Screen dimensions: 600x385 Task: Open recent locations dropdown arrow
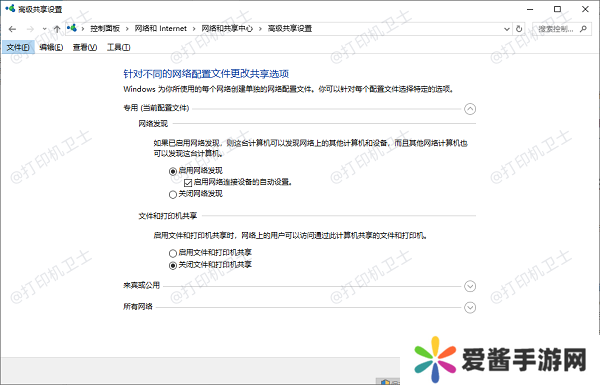pos(44,29)
